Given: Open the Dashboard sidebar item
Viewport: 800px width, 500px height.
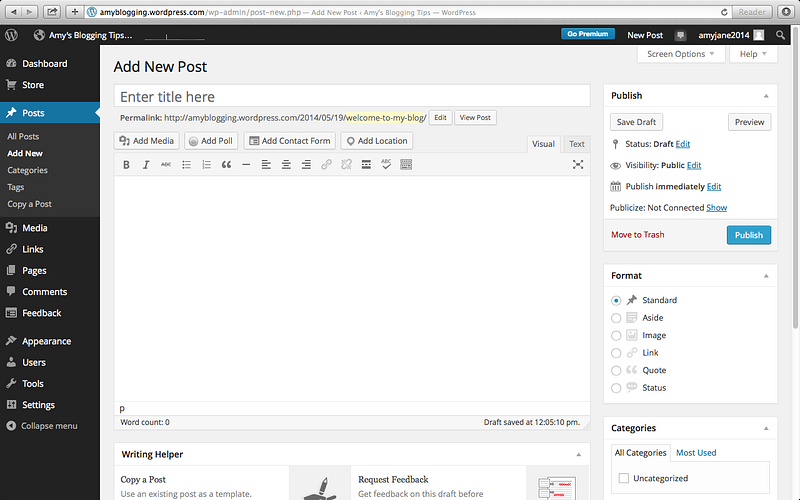Looking at the screenshot, I should coord(50,64).
